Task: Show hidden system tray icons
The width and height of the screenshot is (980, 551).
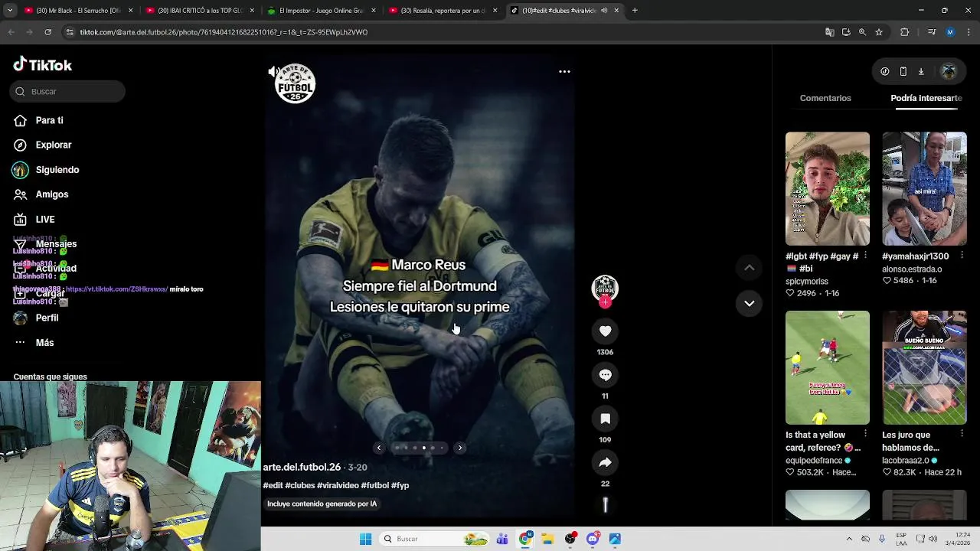Action: [848, 539]
